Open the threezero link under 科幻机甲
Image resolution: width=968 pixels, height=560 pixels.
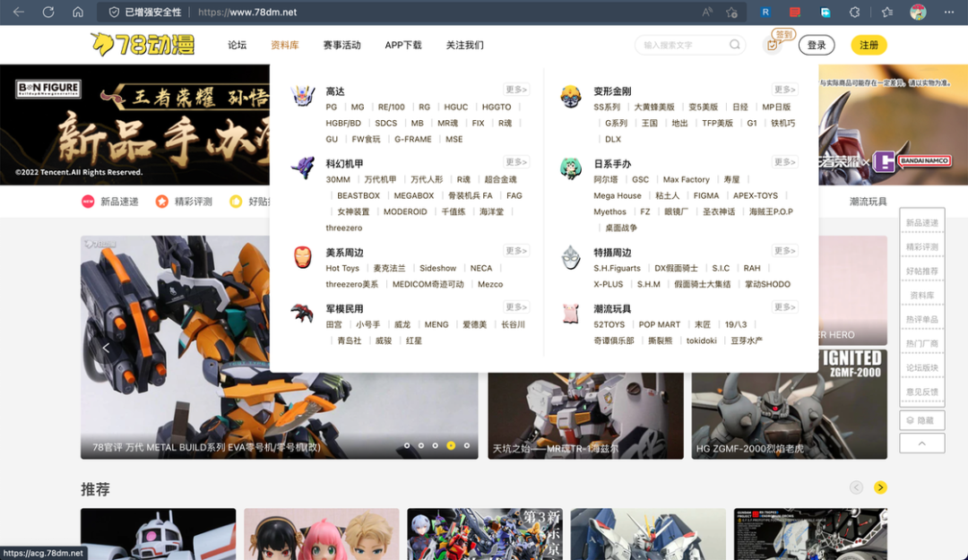pos(344,228)
